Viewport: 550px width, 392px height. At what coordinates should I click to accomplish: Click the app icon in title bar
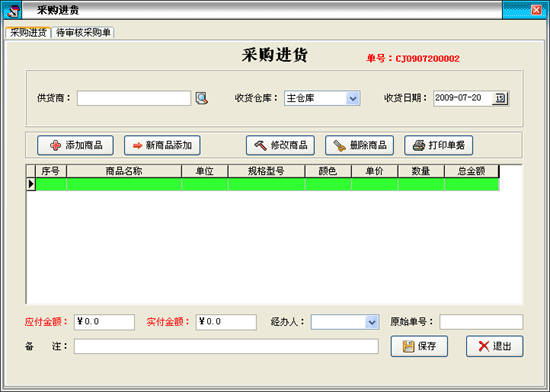point(12,10)
